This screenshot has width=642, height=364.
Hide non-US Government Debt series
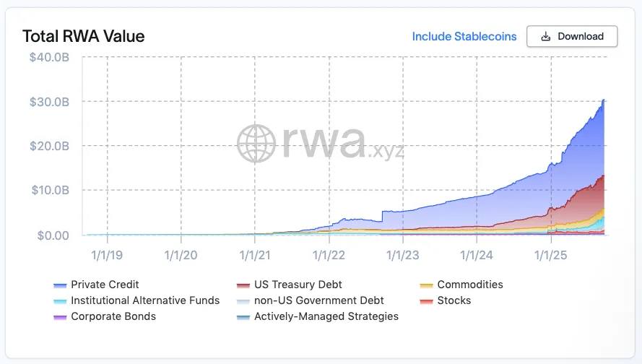(310, 300)
